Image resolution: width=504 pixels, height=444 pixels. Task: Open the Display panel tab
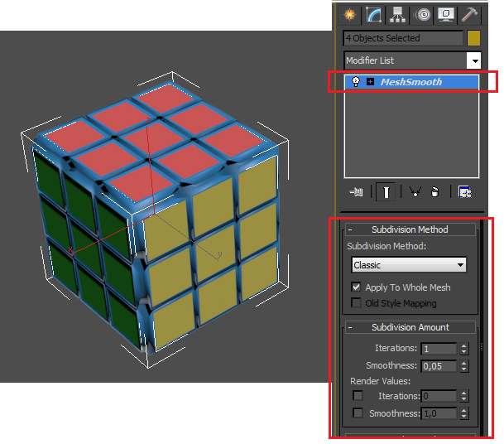point(445,15)
